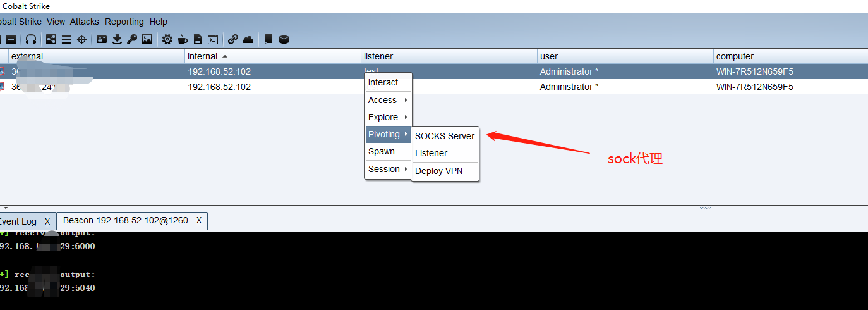Open the View menu
The width and height of the screenshot is (868, 310).
click(x=56, y=22)
